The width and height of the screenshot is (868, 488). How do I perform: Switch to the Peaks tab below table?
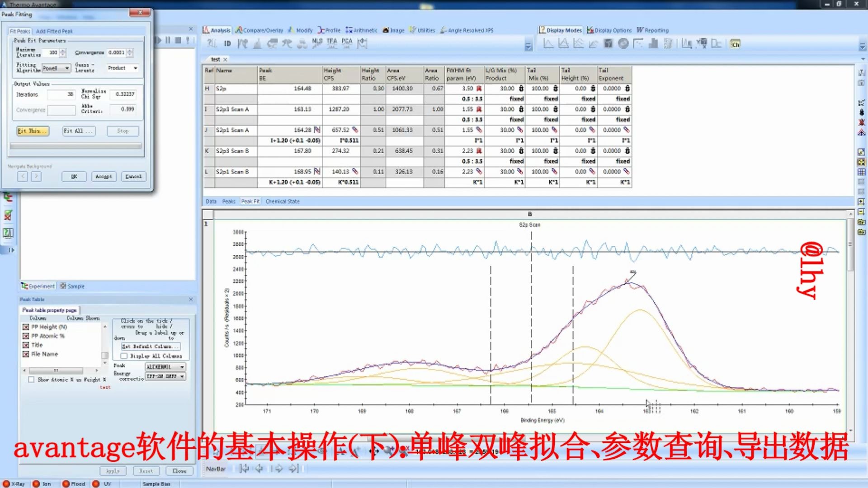(x=229, y=202)
